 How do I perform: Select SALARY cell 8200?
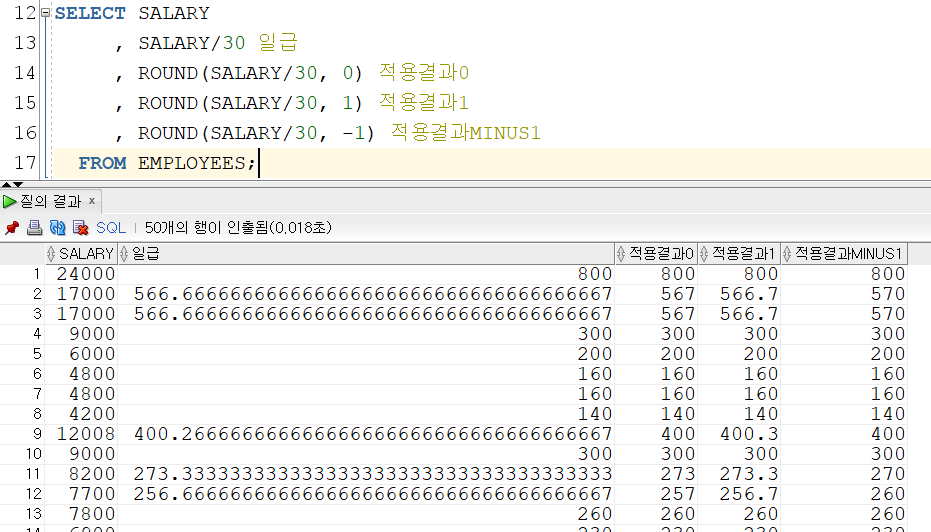point(81,474)
